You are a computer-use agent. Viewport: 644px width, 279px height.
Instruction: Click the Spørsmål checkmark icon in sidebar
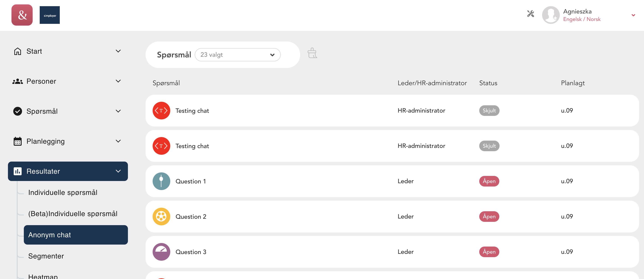[x=17, y=111]
